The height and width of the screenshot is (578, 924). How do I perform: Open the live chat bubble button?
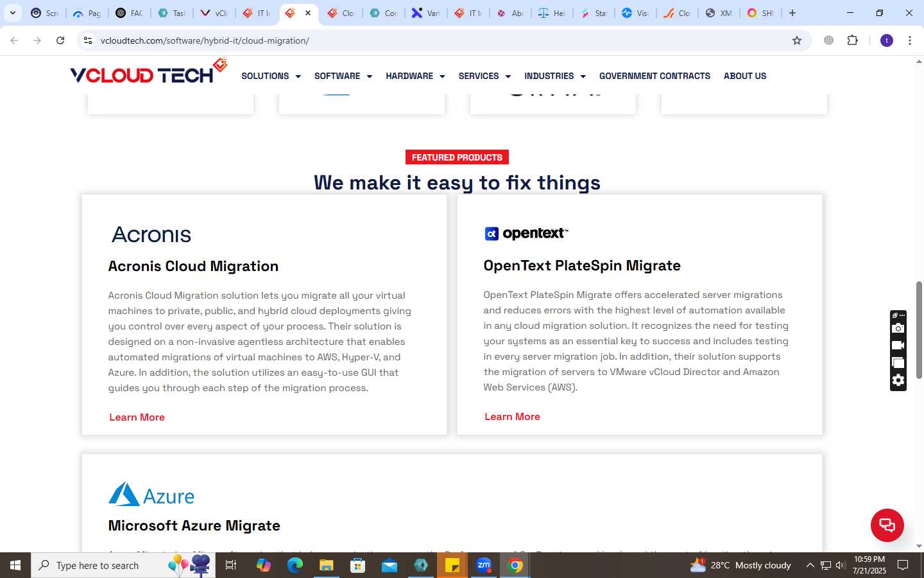pos(887,525)
